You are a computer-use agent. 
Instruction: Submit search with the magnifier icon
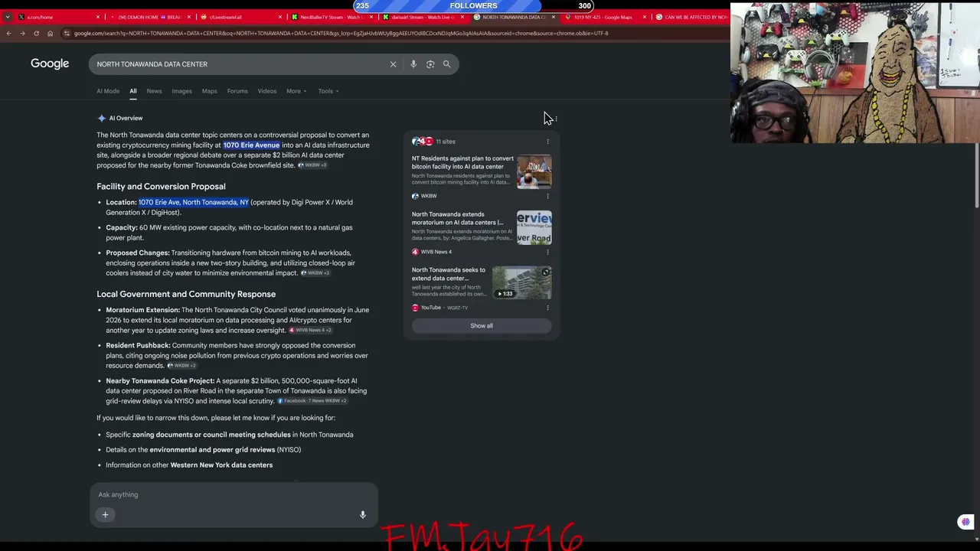pos(447,64)
